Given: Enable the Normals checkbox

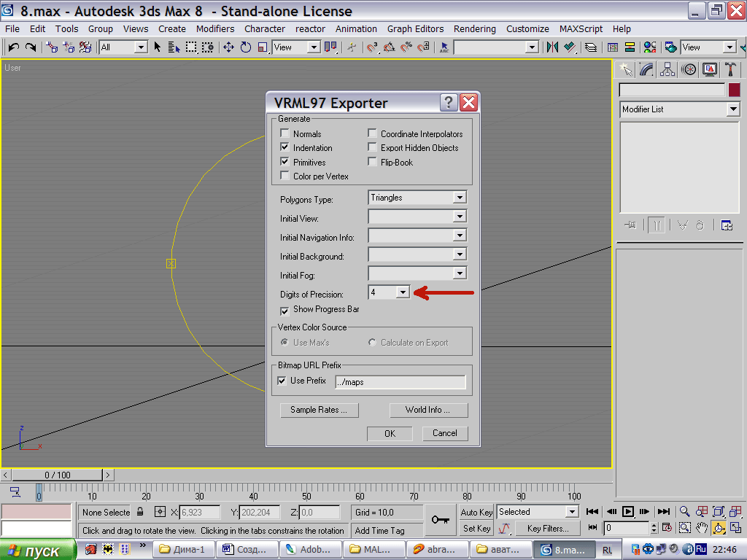Looking at the screenshot, I should [285, 133].
